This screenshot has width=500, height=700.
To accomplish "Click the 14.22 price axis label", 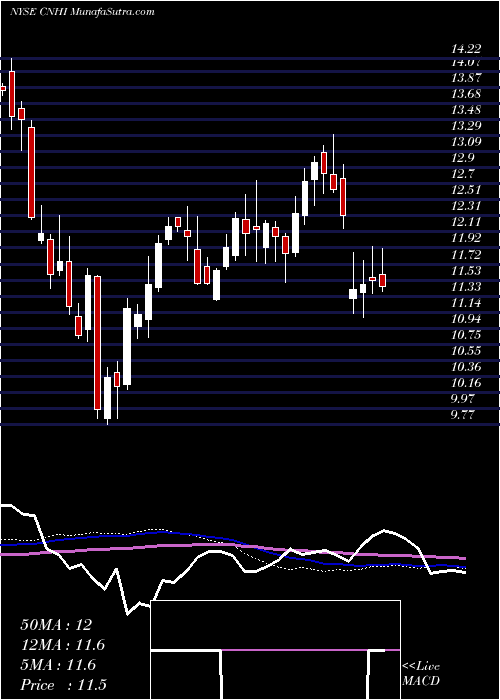I will [466, 50].
